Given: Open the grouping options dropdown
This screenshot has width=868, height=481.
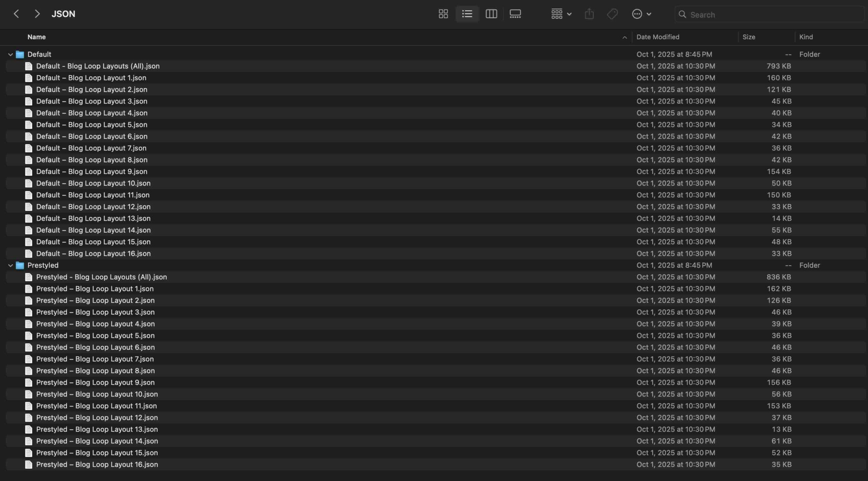Looking at the screenshot, I should 560,14.
